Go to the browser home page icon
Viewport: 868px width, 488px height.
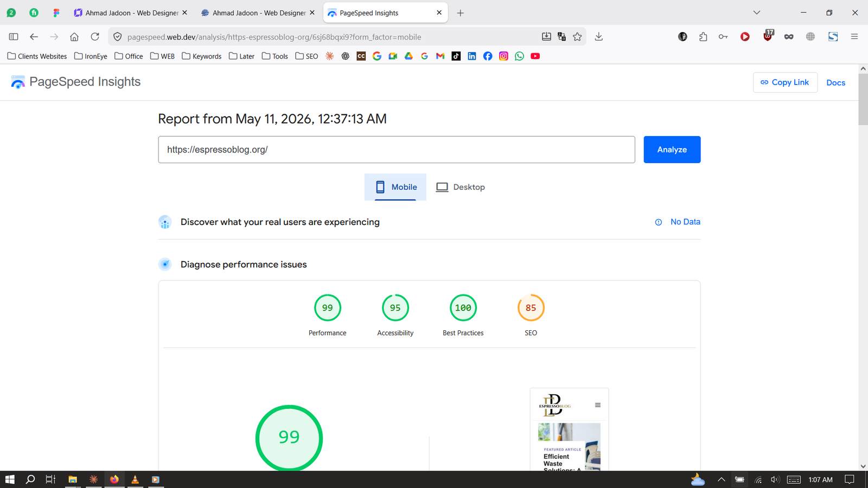coord(74,37)
